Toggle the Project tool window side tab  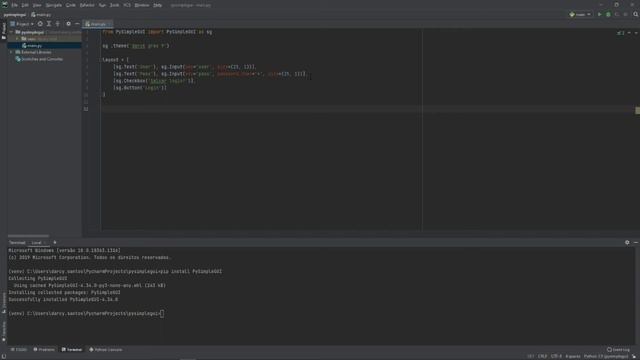click(x=4, y=32)
